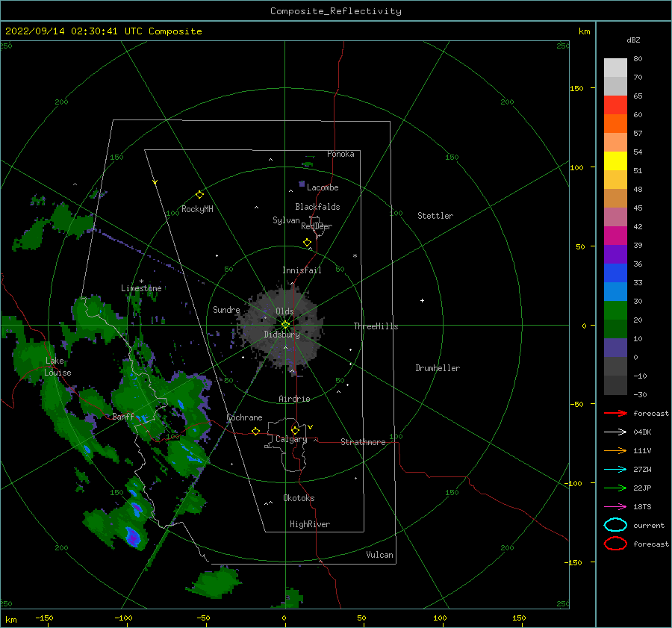The height and width of the screenshot is (628, 672).
Task: Click the 30 dBZ green swatch
Action: tap(615, 311)
